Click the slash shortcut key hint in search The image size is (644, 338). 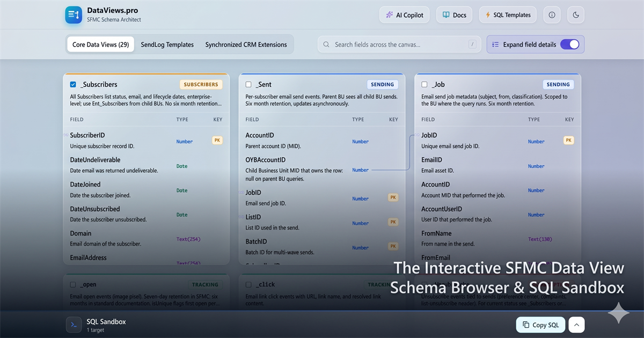[472, 45]
